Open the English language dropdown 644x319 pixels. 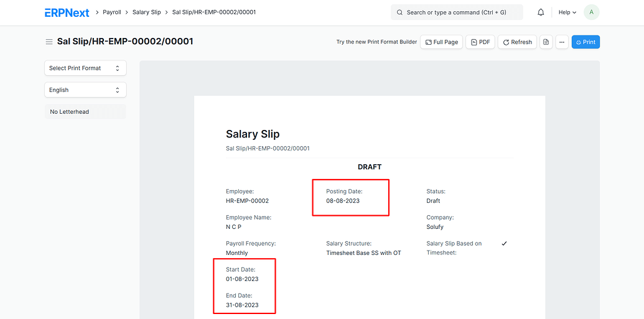click(85, 90)
